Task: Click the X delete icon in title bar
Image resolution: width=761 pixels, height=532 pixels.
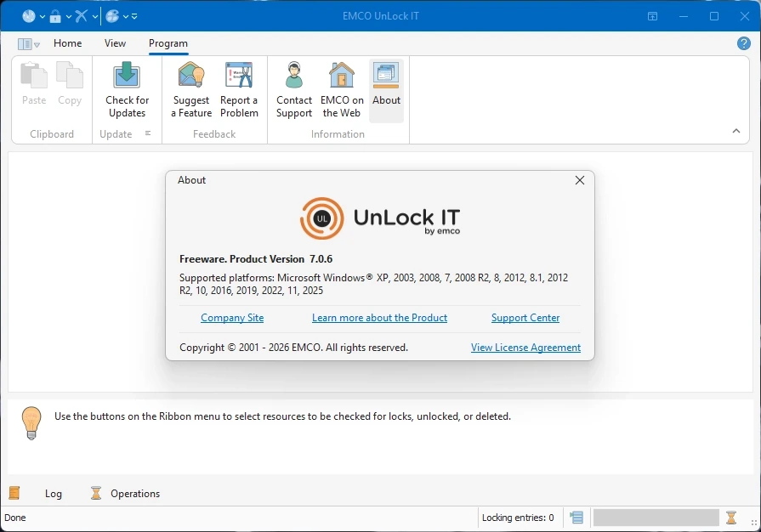Action: 81,16
